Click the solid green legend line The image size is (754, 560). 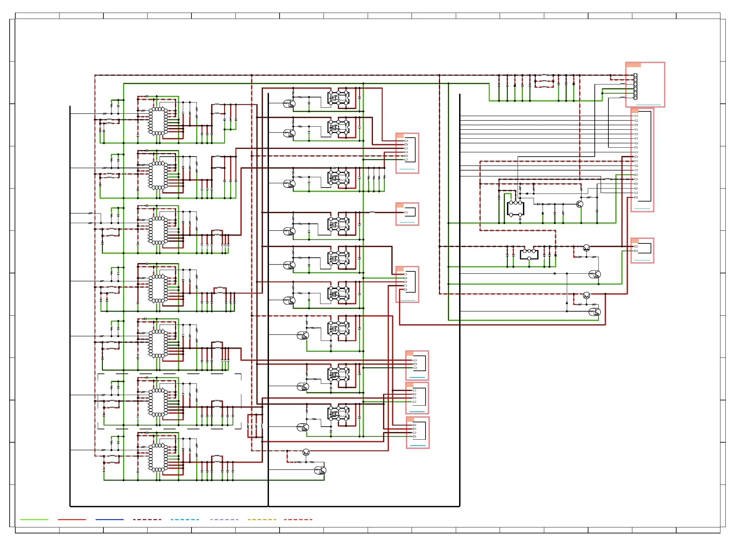pos(34,519)
